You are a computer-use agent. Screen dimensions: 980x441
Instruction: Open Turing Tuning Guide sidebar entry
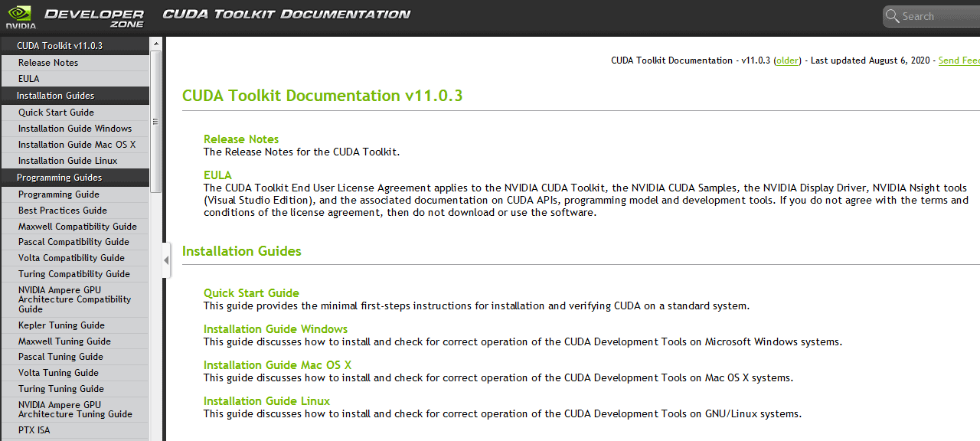(x=75, y=389)
